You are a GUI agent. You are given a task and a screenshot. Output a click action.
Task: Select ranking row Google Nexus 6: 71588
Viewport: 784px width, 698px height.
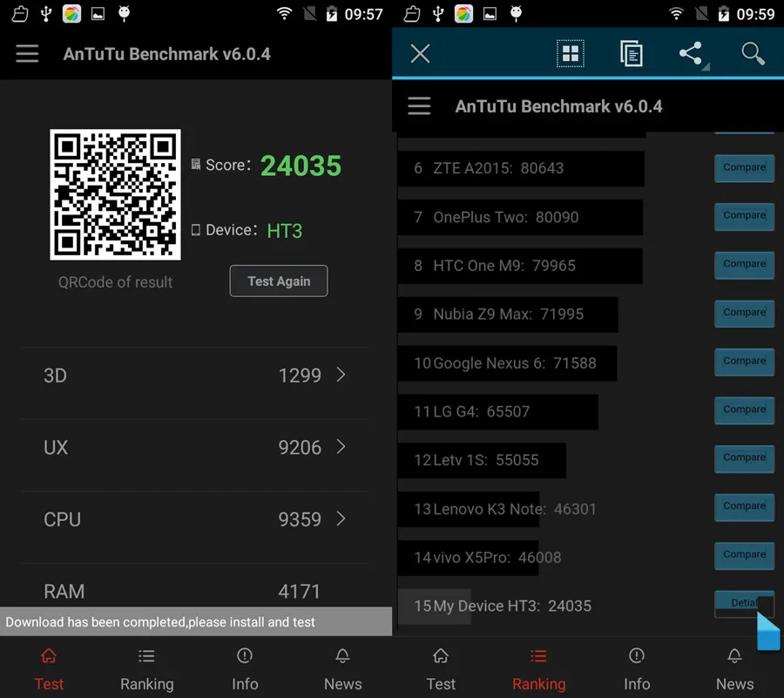click(x=508, y=363)
